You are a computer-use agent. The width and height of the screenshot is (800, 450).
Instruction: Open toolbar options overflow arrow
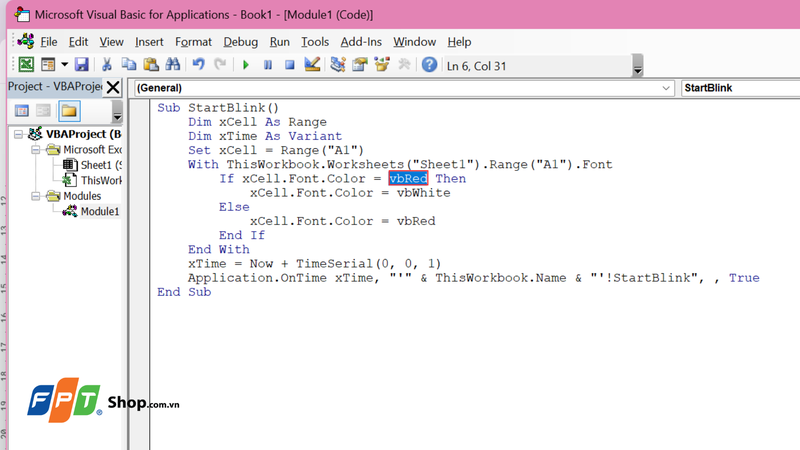tap(637, 66)
